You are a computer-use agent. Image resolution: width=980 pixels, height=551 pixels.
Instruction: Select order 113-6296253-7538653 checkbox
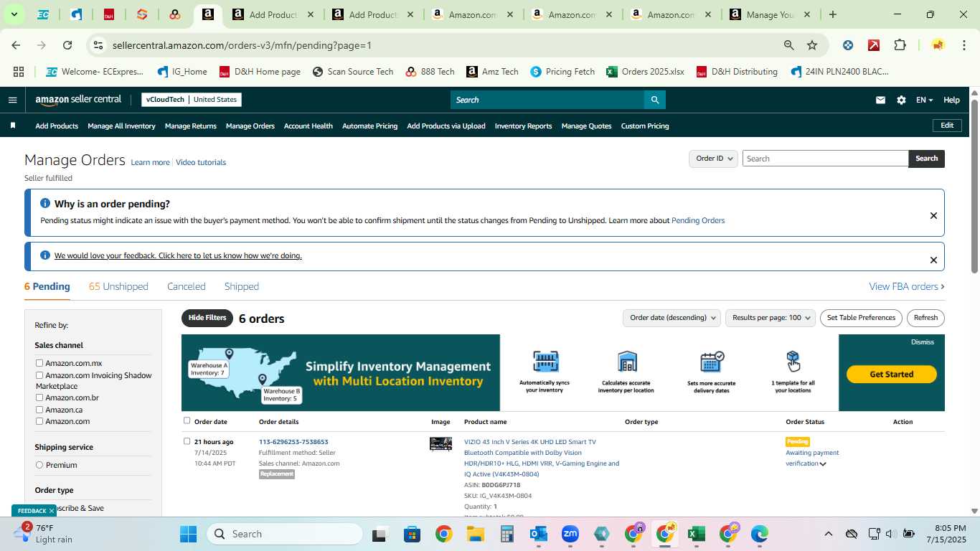click(x=187, y=441)
